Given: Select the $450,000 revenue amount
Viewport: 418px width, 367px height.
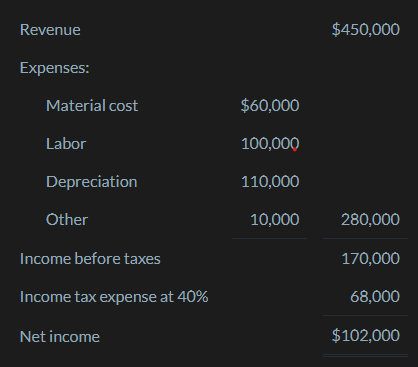Looking at the screenshot, I should click(x=366, y=29).
